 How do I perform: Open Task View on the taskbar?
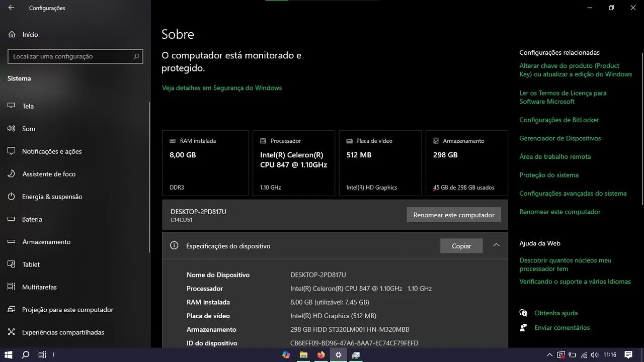[42, 355]
